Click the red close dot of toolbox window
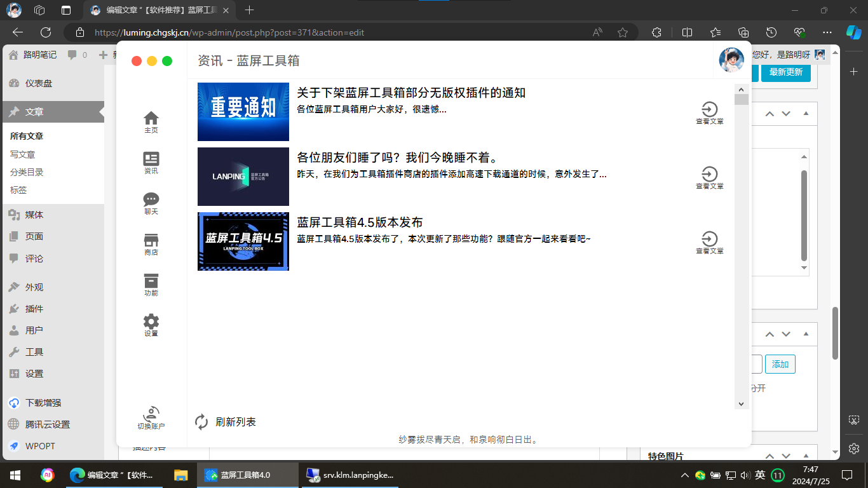The height and width of the screenshot is (488, 868). click(137, 61)
